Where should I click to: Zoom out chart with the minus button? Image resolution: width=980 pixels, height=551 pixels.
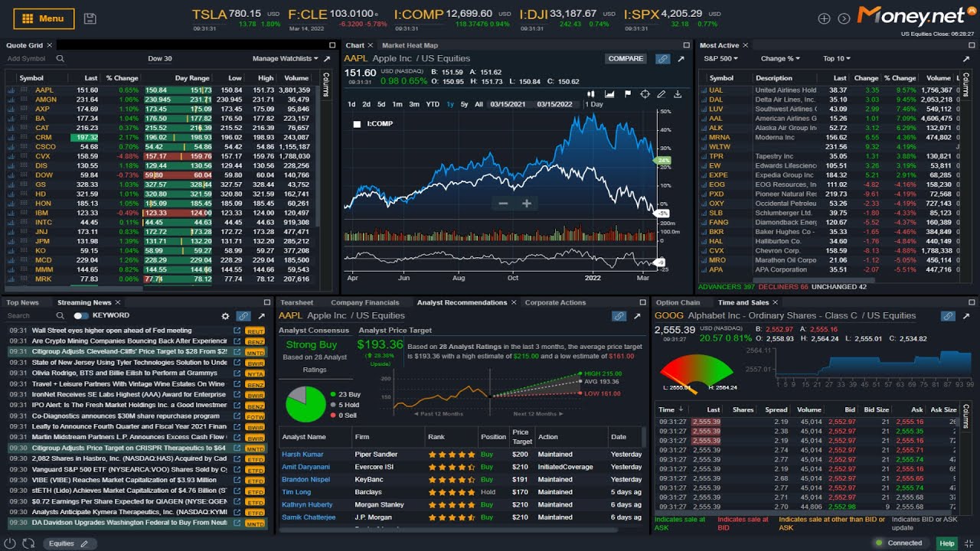tap(503, 204)
